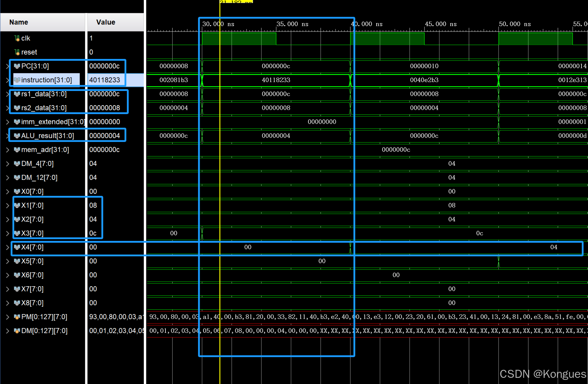Click the X4[7:0] bus icon

pos(17,247)
